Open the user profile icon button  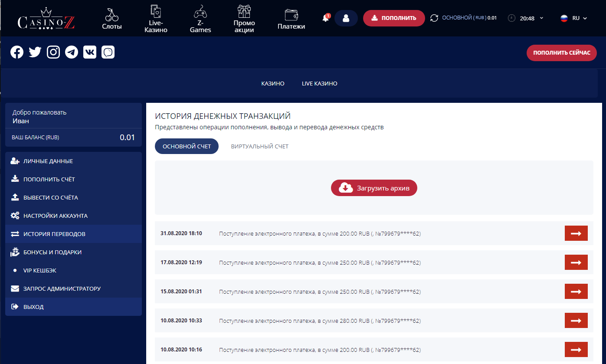click(x=346, y=18)
